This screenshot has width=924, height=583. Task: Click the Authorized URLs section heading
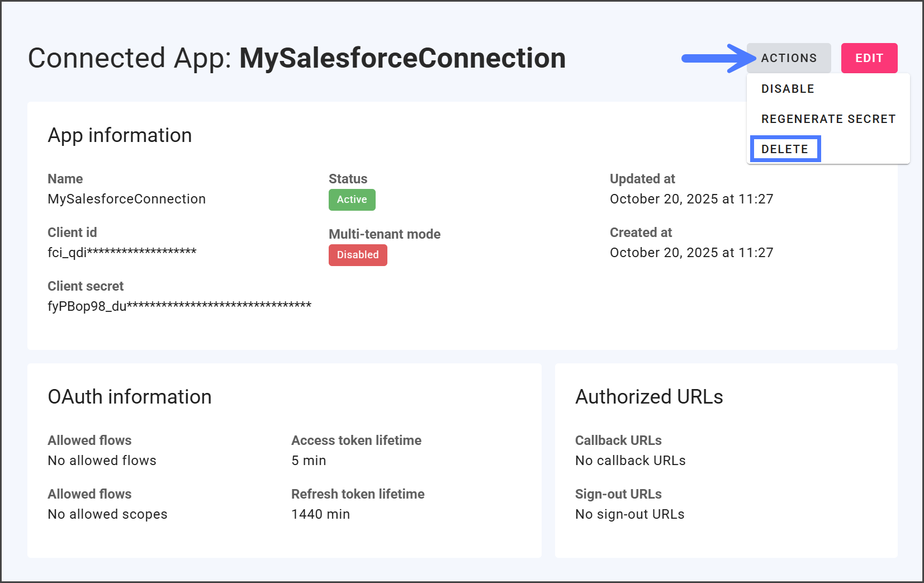648,397
